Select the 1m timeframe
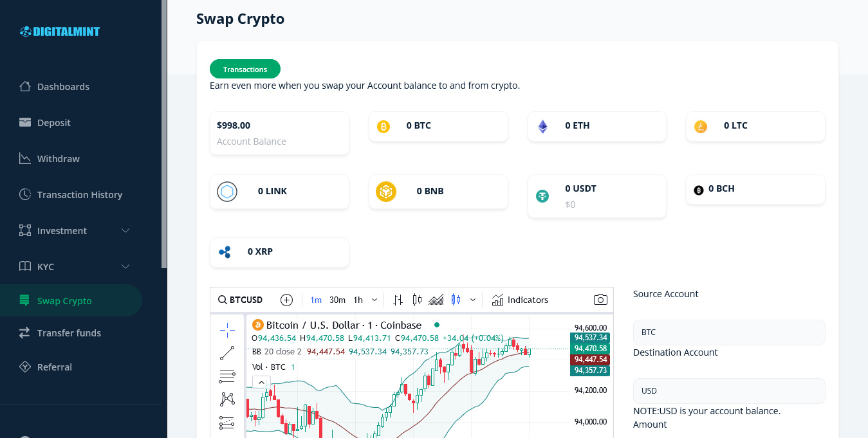This screenshot has height=438, width=868. [316, 300]
